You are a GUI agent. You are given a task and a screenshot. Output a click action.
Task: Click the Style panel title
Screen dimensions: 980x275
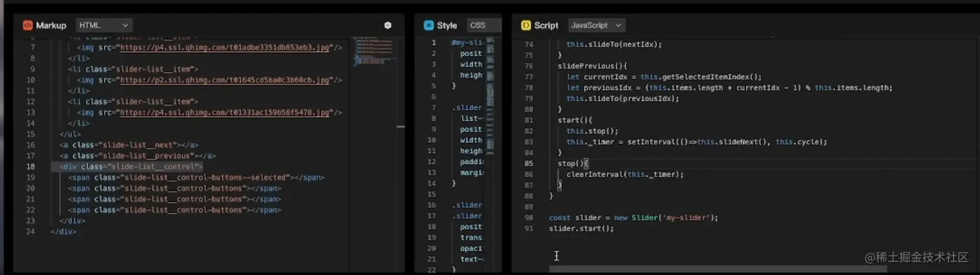(447, 25)
